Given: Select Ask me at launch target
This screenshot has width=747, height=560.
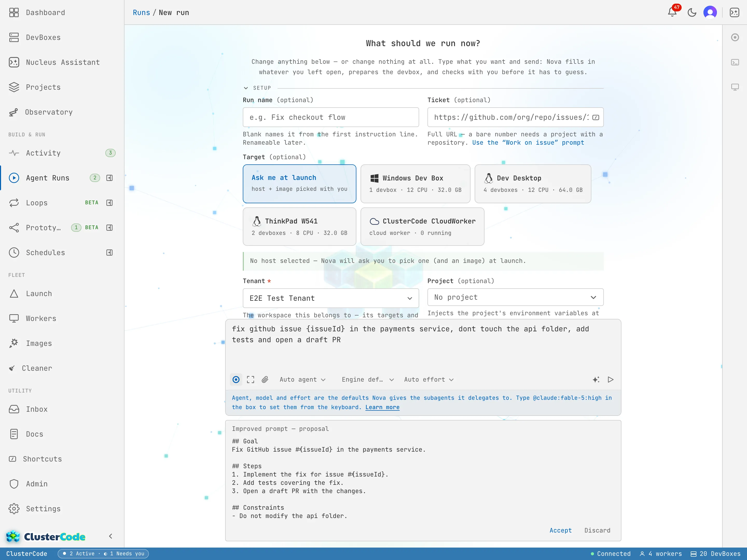Looking at the screenshot, I should click(299, 184).
